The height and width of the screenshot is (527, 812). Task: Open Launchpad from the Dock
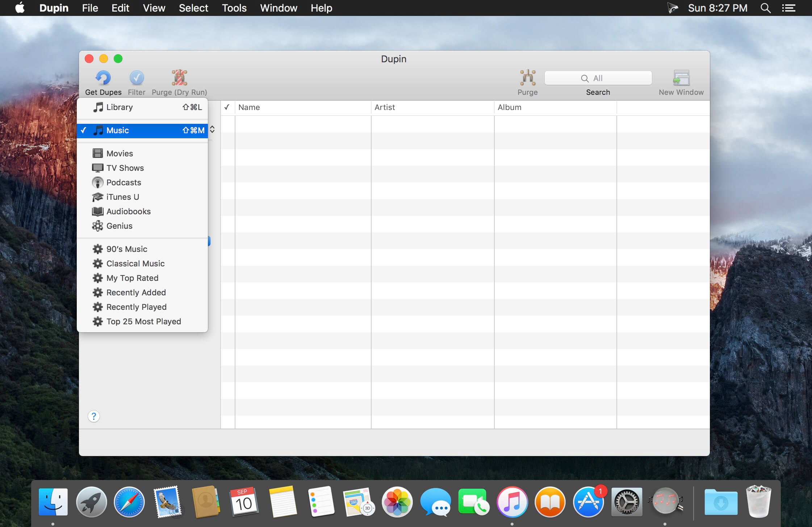pos(91,502)
